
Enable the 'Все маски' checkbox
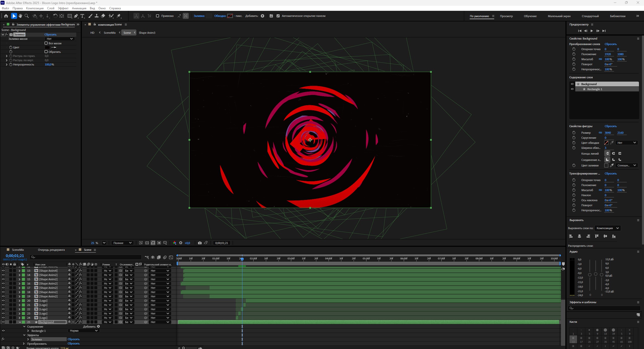(46, 43)
